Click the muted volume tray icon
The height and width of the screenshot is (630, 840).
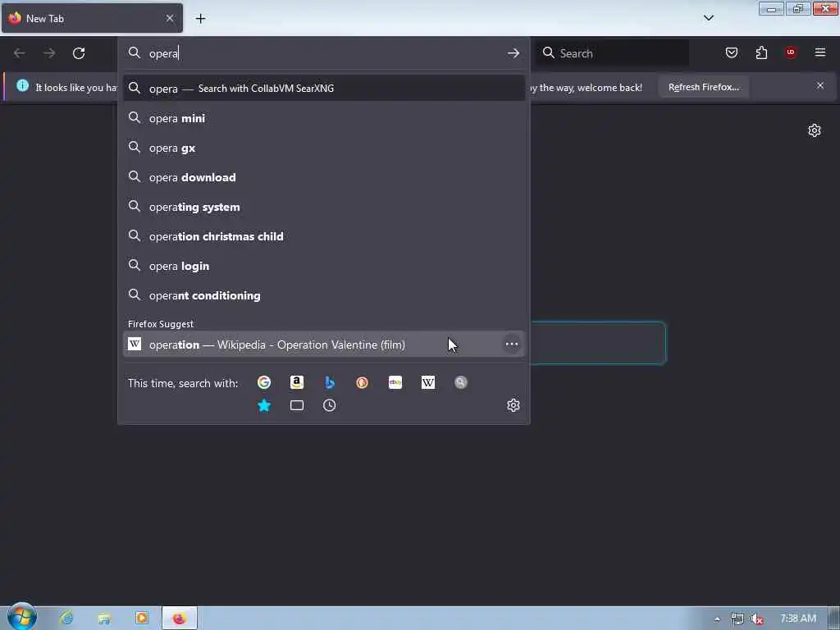click(x=757, y=619)
